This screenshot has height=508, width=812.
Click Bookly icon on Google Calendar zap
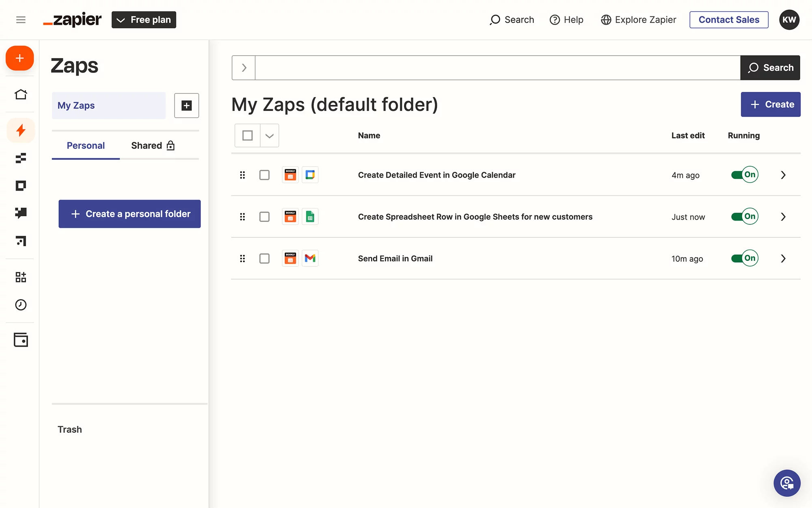290,175
